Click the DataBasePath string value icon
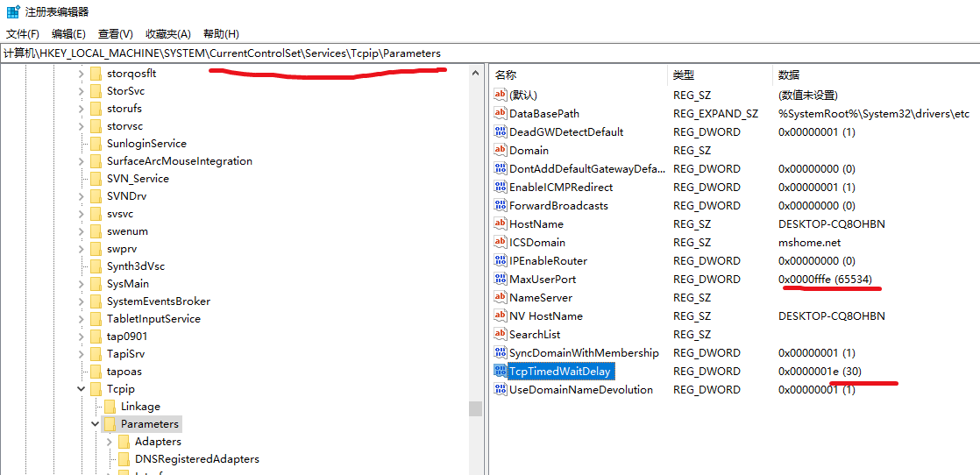 coord(500,114)
